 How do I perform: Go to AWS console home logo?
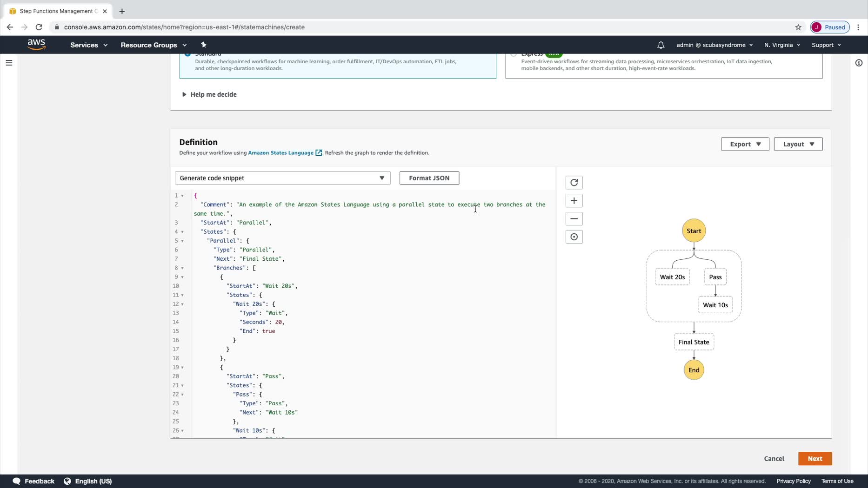point(36,45)
